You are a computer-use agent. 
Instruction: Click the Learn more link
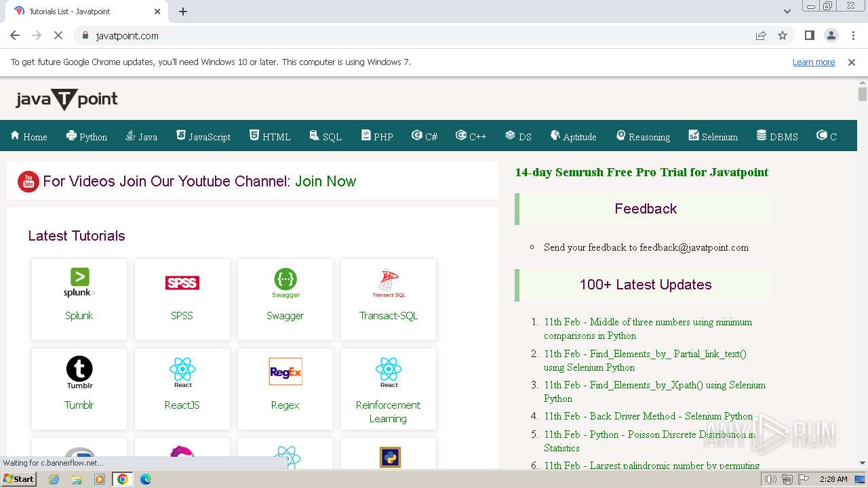tap(814, 62)
